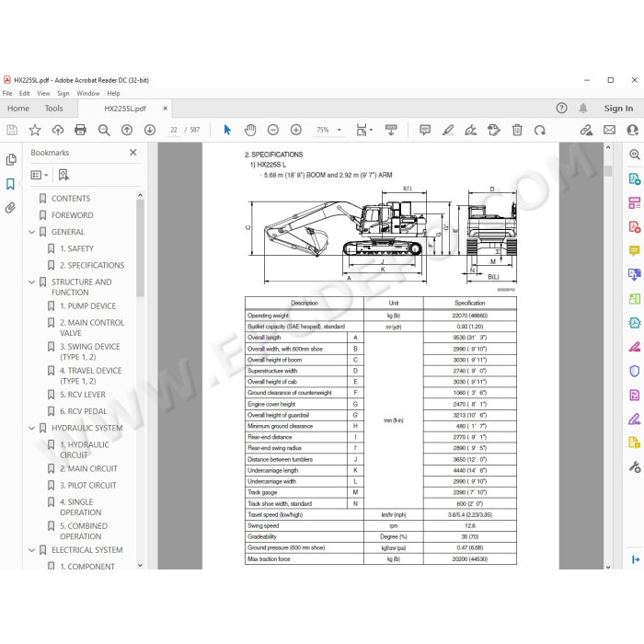This screenshot has width=644, height=644.
Task: Collapse the STRUCTURE AND FUNCTION group
Action: click(31, 282)
